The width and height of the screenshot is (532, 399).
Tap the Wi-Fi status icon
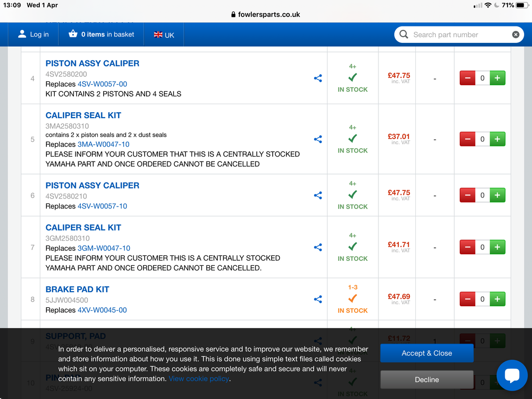488,5
